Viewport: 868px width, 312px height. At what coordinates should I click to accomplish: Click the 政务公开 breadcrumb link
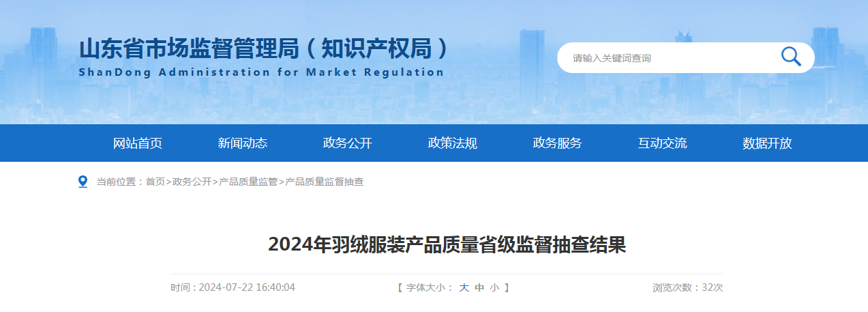(x=192, y=182)
